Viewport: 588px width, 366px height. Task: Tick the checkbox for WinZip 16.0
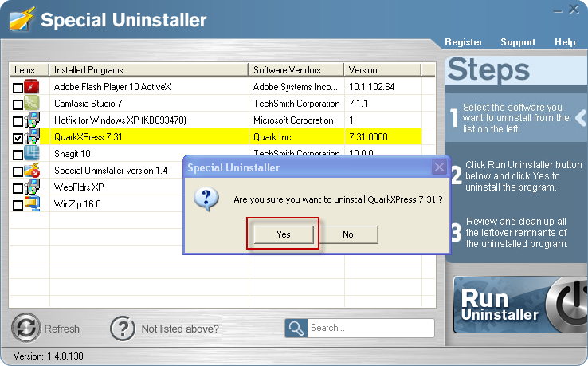pos(18,205)
